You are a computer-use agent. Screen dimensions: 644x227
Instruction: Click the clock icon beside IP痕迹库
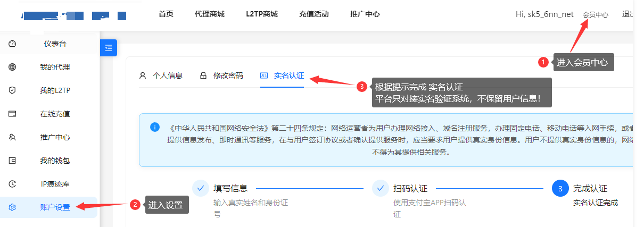(x=12, y=184)
